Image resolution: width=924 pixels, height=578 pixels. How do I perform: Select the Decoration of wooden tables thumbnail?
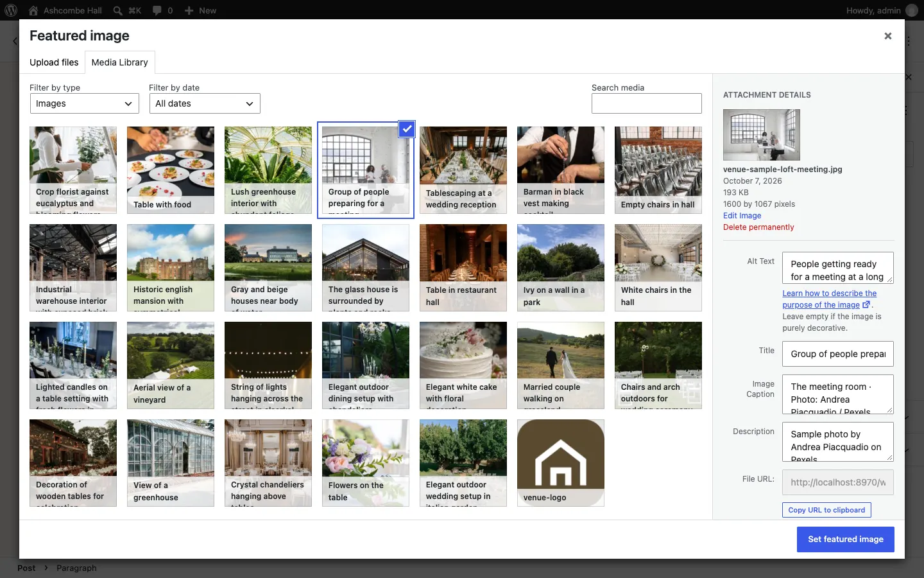tap(73, 463)
